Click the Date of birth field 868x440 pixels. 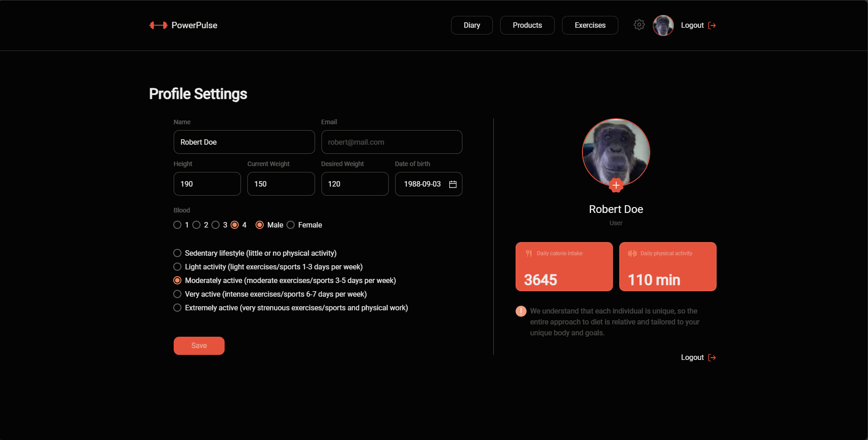tap(429, 184)
